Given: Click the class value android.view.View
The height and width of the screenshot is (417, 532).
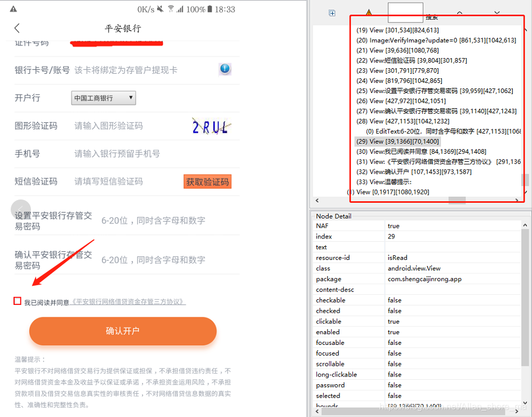Looking at the screenshot, I should pos(414,268).
